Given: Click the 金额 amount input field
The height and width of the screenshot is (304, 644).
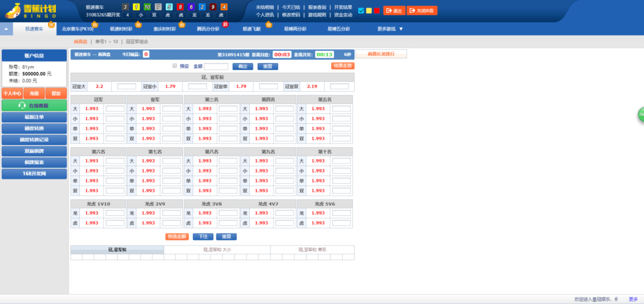Looking at the screenshot, I should (216, 66).
